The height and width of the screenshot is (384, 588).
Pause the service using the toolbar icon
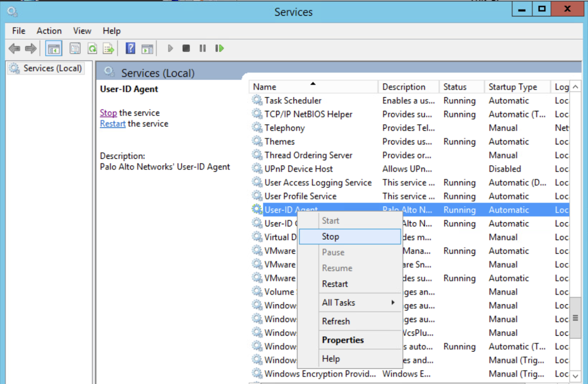point(202,48)
